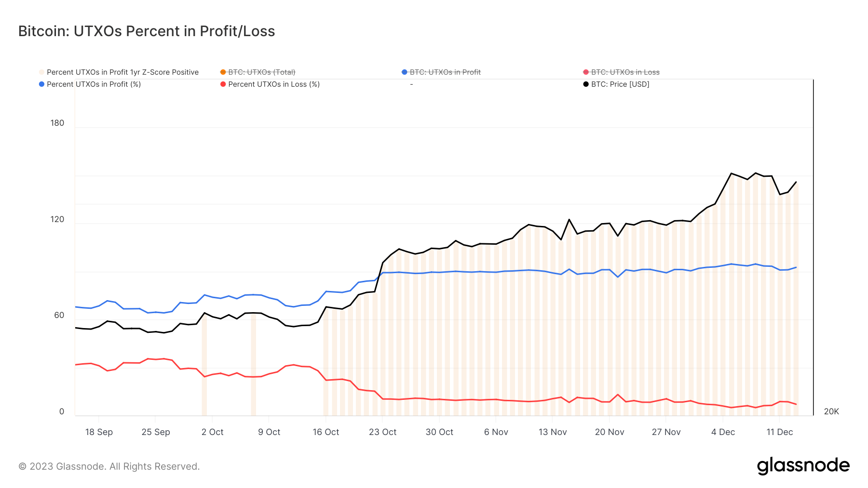The height and width of the screenshot is (488, 868).
Task: Click the 16 Oct x-axis label
Action: pyautogui.click(x=326, y=432)
